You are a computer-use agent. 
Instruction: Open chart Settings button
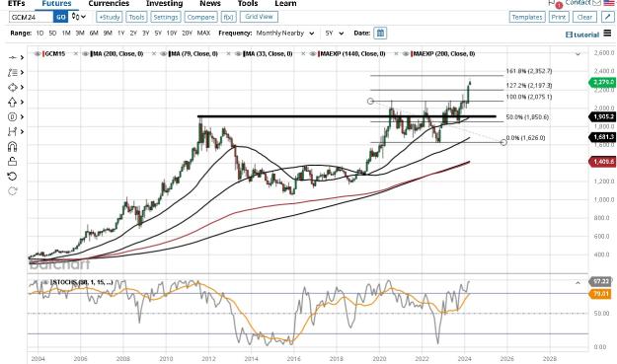pyautogui.click(x=165, y=17)
